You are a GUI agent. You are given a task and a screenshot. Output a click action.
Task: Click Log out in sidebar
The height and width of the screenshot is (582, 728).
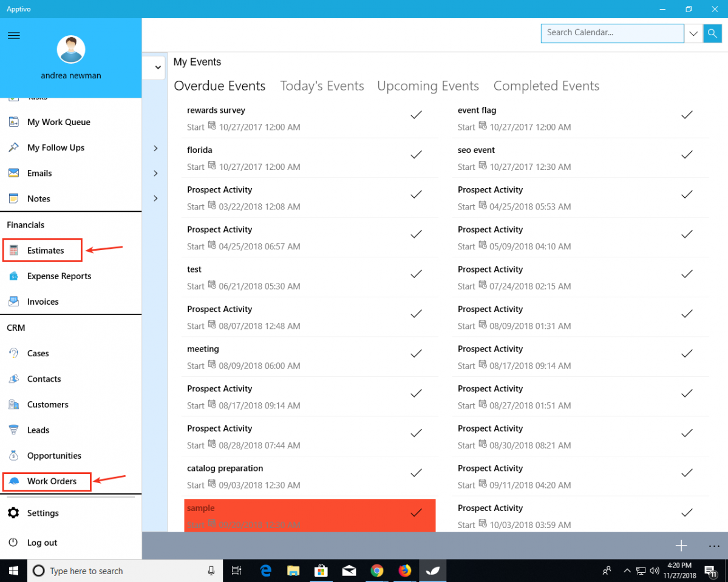[x=42, y=543]
